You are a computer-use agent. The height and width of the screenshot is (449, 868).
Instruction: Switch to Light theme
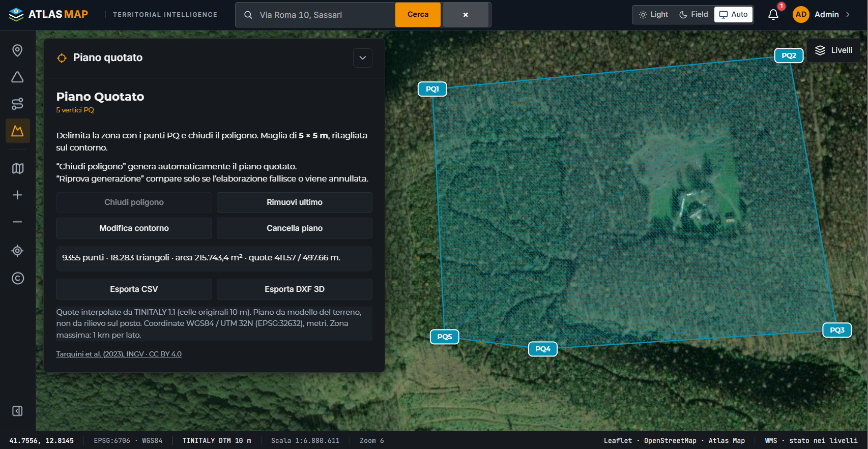(653, 15)
